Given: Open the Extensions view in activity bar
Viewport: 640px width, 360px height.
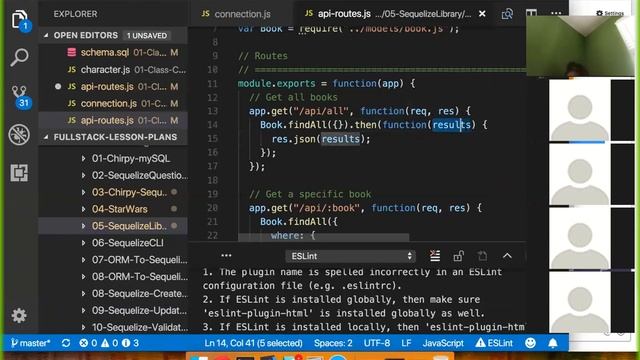Looking at the screenshot, I should [x=19, y=173].
